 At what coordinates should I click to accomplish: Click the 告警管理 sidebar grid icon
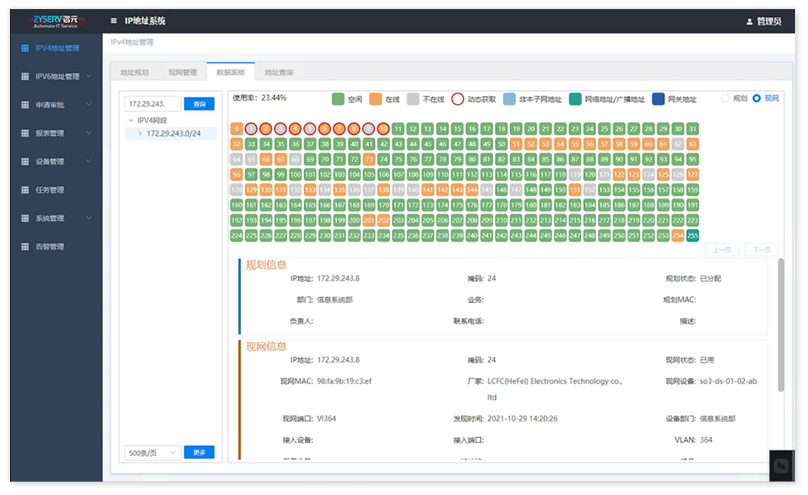tap(24, 246)
